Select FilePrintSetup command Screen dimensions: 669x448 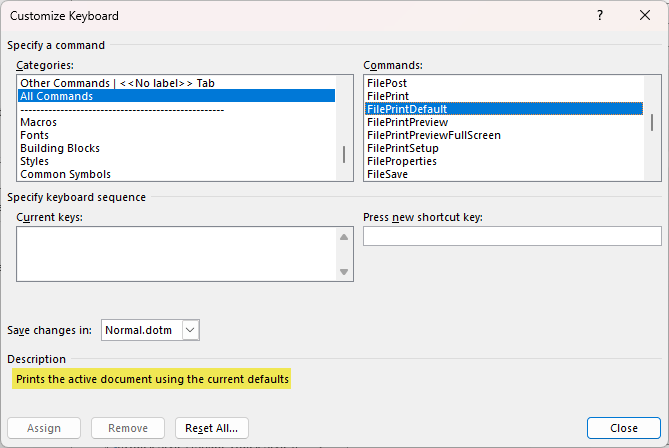pyautogui.click(x=504, y=148)
